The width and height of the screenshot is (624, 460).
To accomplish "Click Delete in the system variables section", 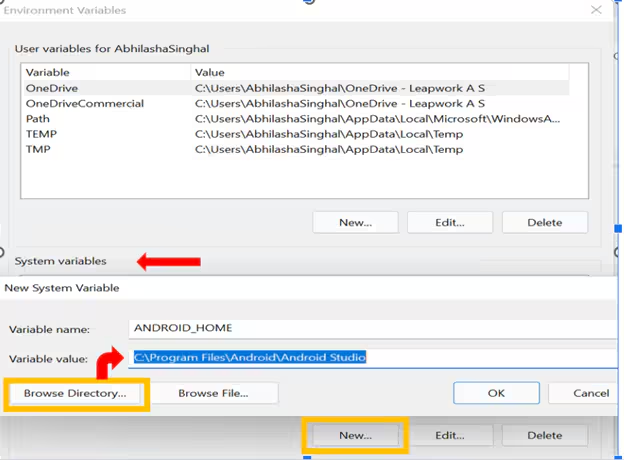I will tap(545, 435).
